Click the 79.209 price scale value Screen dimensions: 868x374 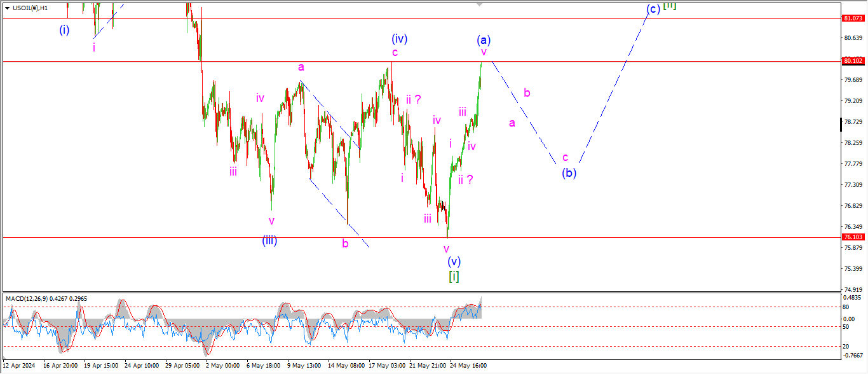[852, 100]
